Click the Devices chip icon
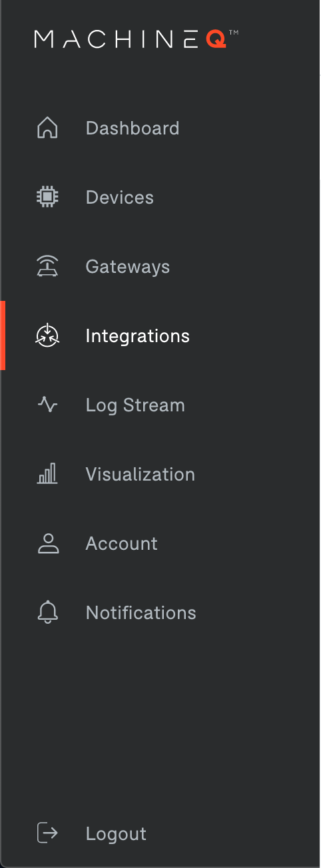The image size is (321, 868). coord(47,197)
